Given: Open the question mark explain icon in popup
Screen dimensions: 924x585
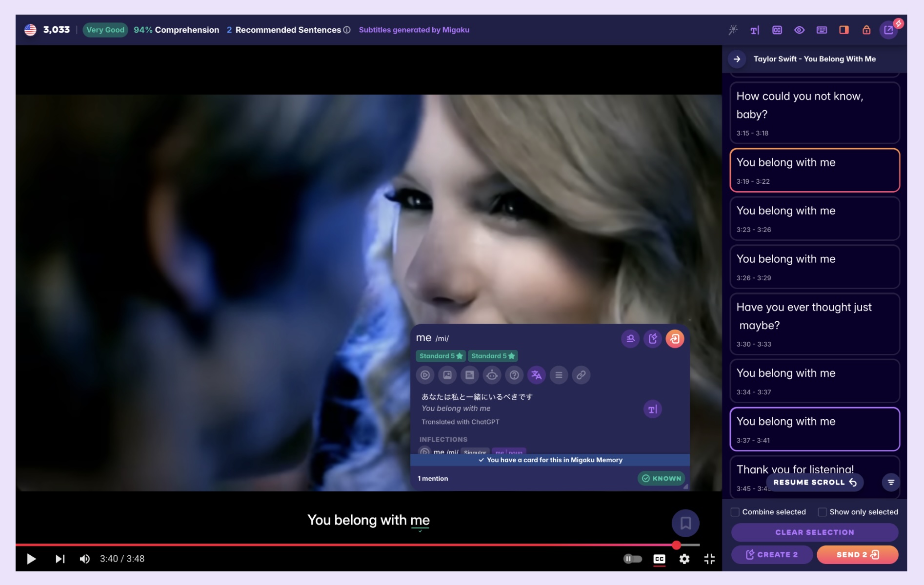Looking at the screenshot, I should pos(514,375).
